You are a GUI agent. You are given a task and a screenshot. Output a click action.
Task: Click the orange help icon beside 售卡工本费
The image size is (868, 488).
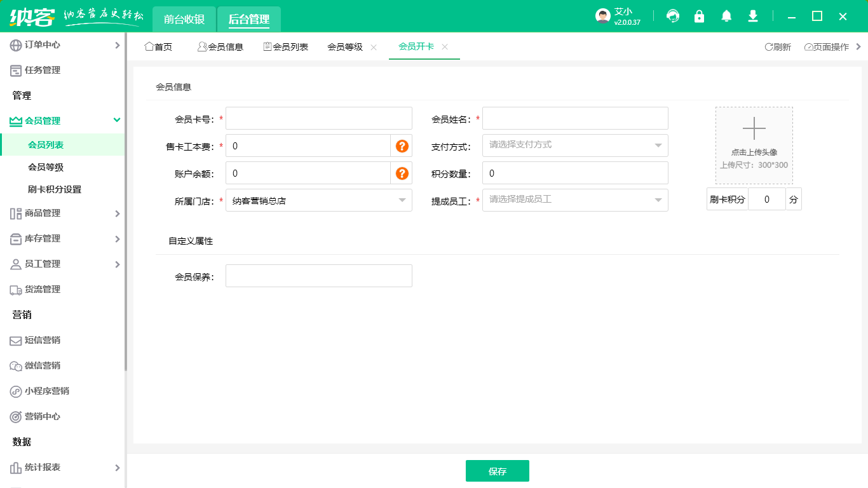coord(402,146)
